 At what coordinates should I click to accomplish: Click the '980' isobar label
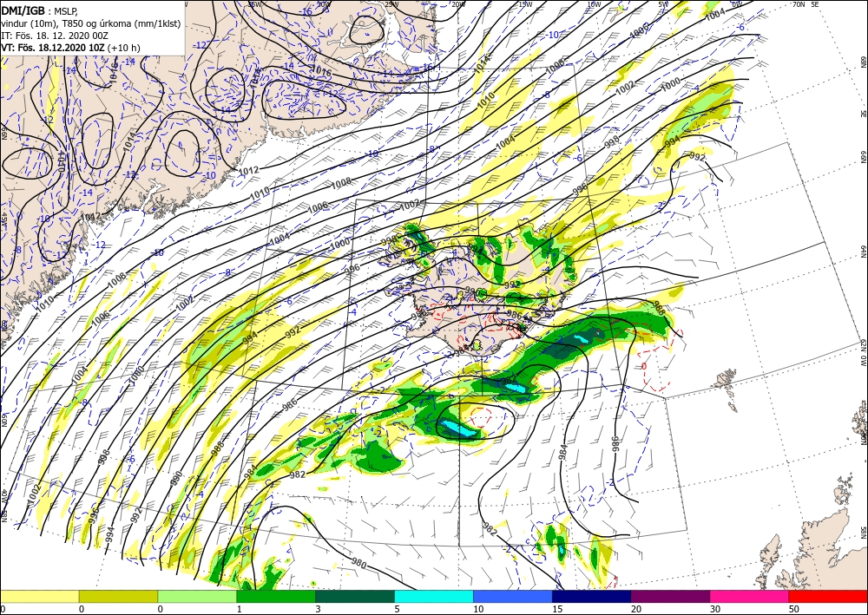click(x=359, y=563)
